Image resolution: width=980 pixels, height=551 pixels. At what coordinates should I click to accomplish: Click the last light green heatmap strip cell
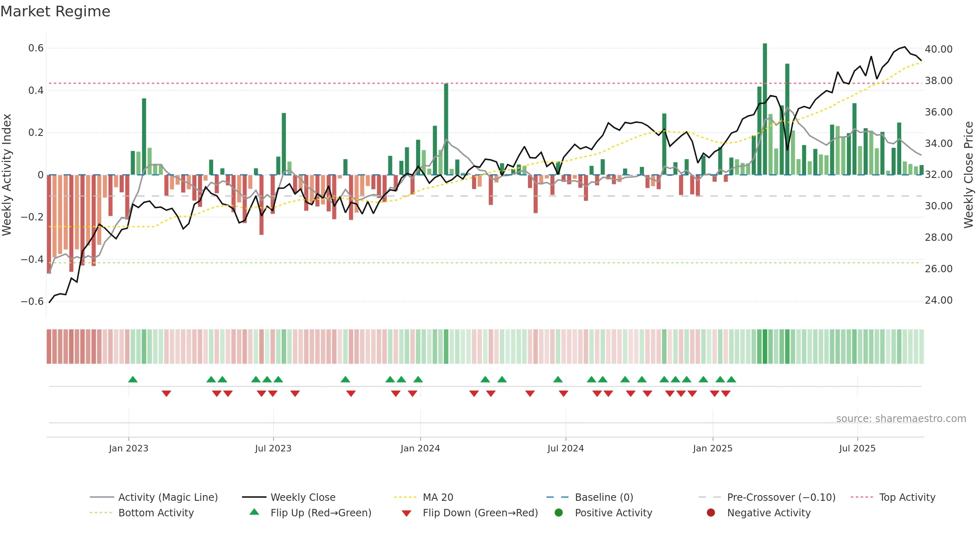(x=921, y=347)
